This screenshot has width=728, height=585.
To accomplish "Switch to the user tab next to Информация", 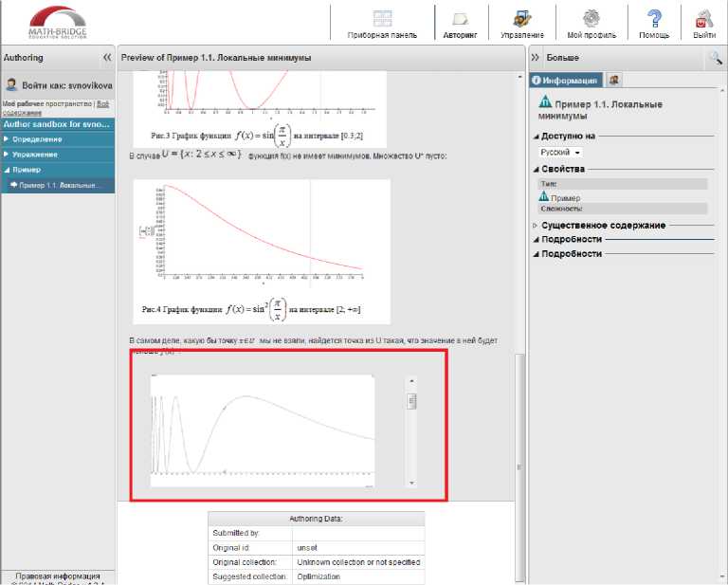I will point(614,81).
